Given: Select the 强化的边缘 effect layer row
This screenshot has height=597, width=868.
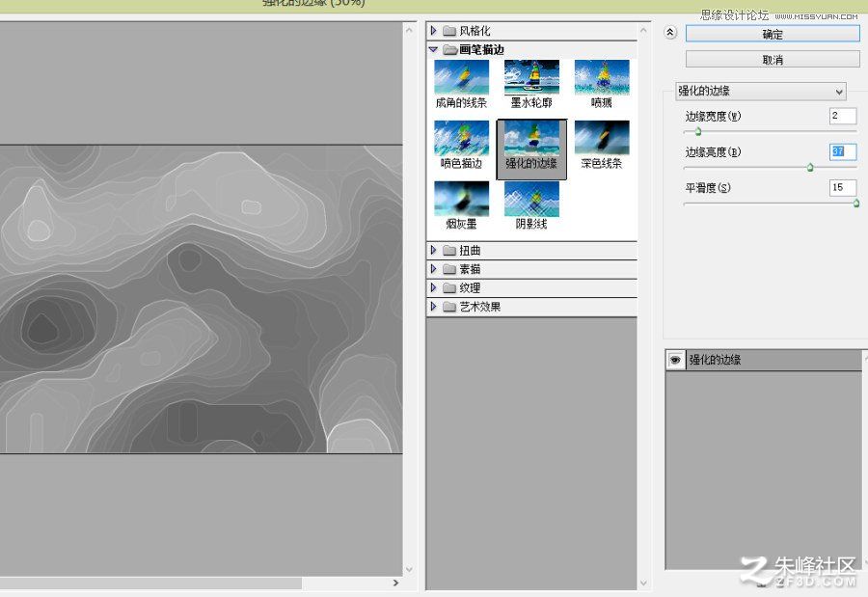Looking at the screenshot, I should click(764, 360).
